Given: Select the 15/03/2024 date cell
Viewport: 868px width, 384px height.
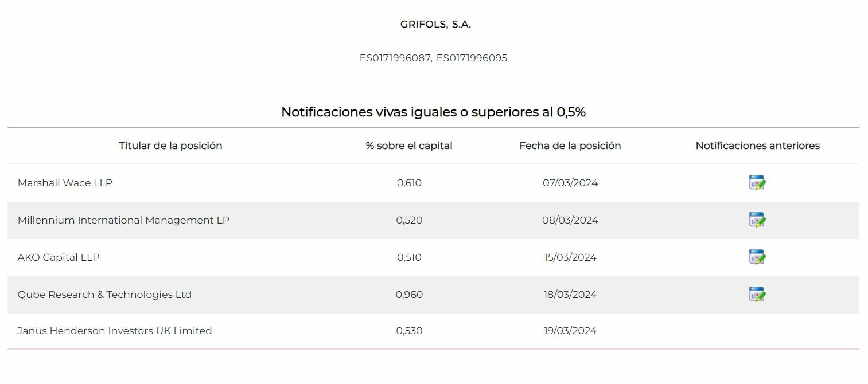Looking at the screenshot, I should (x=570, y=257).
